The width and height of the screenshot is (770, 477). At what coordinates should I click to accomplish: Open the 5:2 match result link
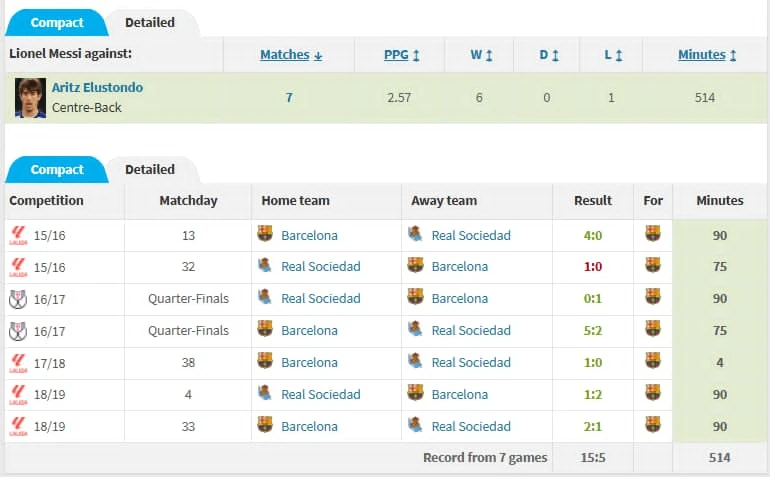pos(593,331)
